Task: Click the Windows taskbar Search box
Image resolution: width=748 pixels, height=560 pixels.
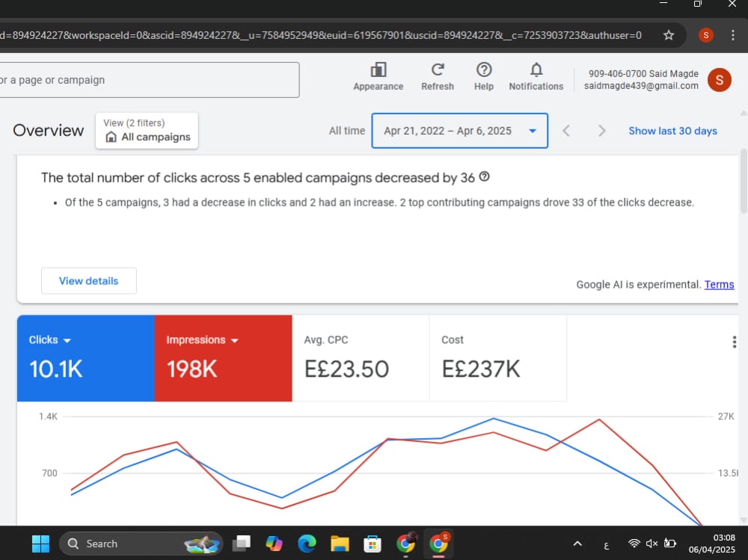Action: [x=141, y=544]
